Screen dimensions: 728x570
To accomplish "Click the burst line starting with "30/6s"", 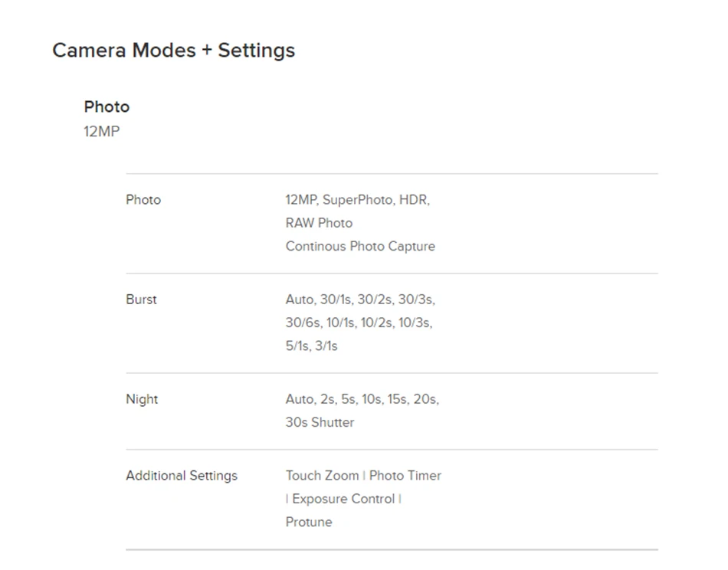I will click(x=359, y=323).
